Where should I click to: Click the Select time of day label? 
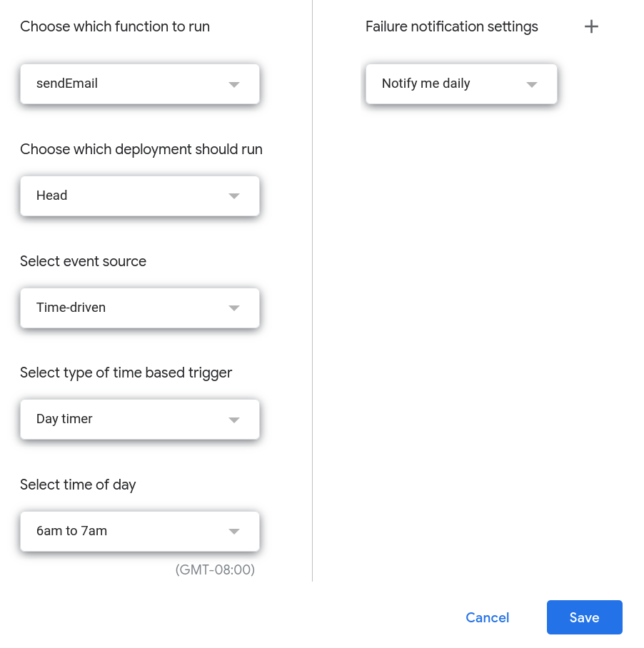[x=78, y=485]
